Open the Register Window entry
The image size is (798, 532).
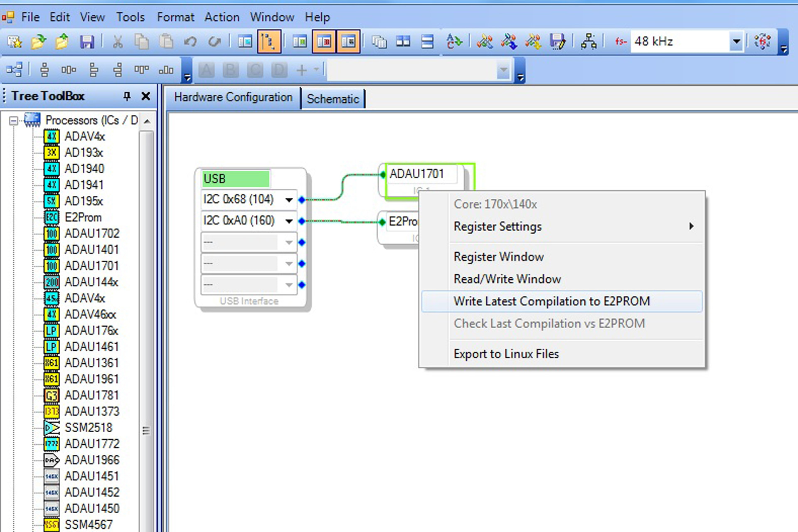click(x=498, y=257)
